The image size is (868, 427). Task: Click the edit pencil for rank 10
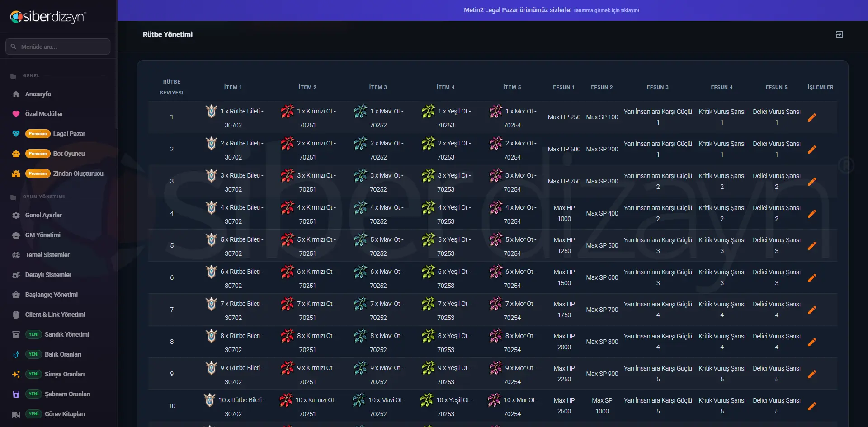point(812,406)
